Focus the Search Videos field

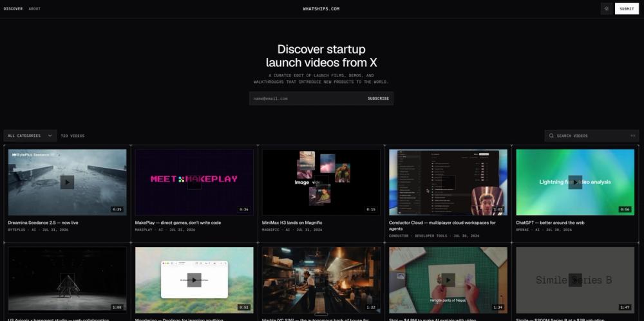(591, 136)
